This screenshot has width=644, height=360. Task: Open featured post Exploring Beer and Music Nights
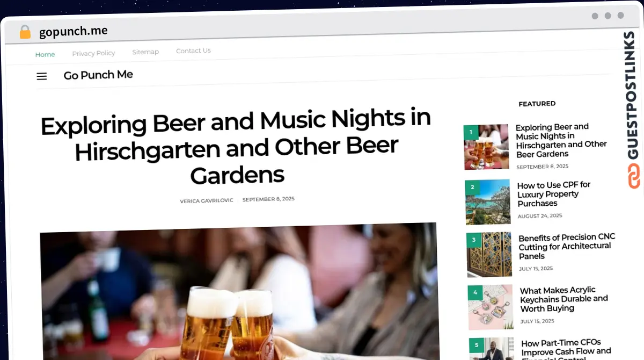(561, 140)
